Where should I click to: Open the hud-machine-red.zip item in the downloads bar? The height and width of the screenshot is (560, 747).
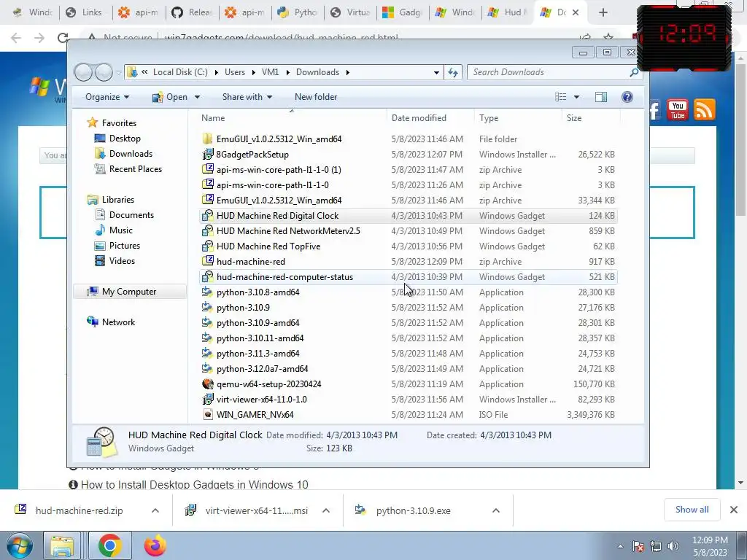tap(79, 510)
